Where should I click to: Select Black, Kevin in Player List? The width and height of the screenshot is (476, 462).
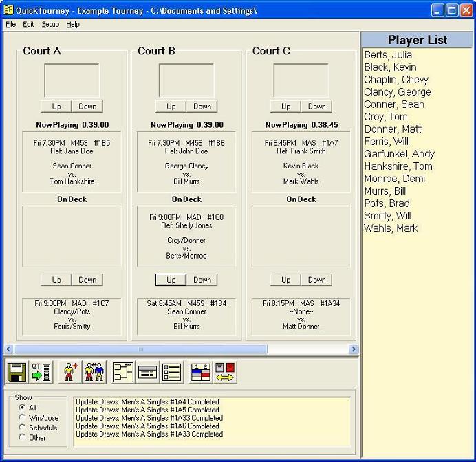(x=390, y=67)
